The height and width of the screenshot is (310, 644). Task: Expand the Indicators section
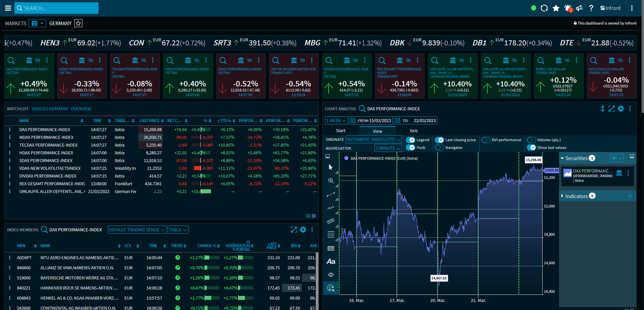[x=576, y=196]
